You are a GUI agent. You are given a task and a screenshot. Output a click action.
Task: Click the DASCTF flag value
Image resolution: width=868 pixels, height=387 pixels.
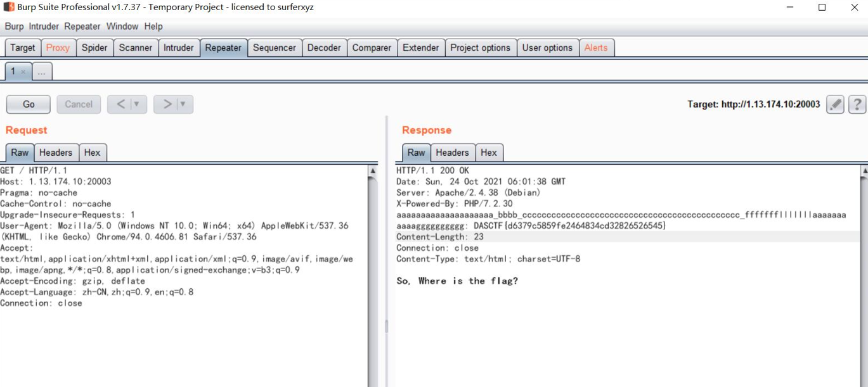(x=570, y=226)
